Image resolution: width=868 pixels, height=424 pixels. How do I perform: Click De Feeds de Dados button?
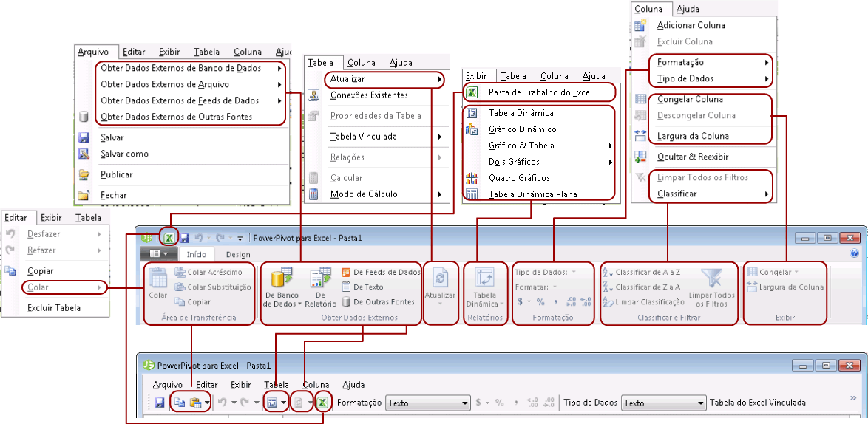[381, 272]
